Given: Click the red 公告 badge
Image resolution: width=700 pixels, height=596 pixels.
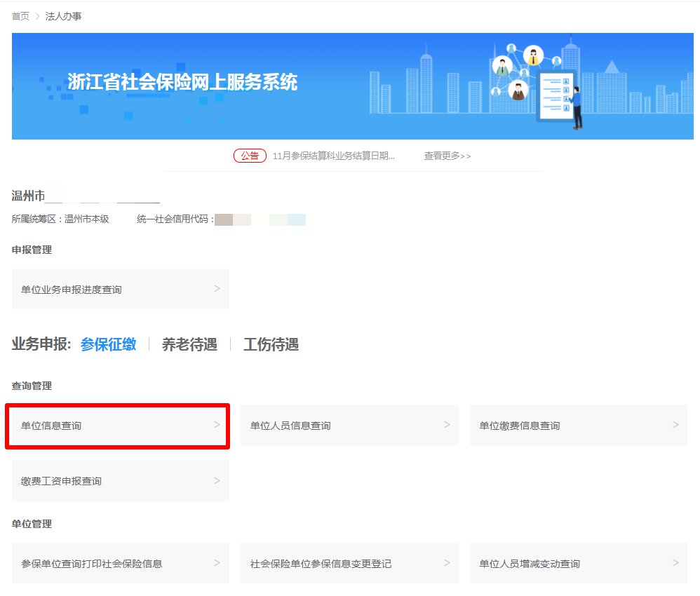Looking at the screenshot, I should [x=249, y=156].
